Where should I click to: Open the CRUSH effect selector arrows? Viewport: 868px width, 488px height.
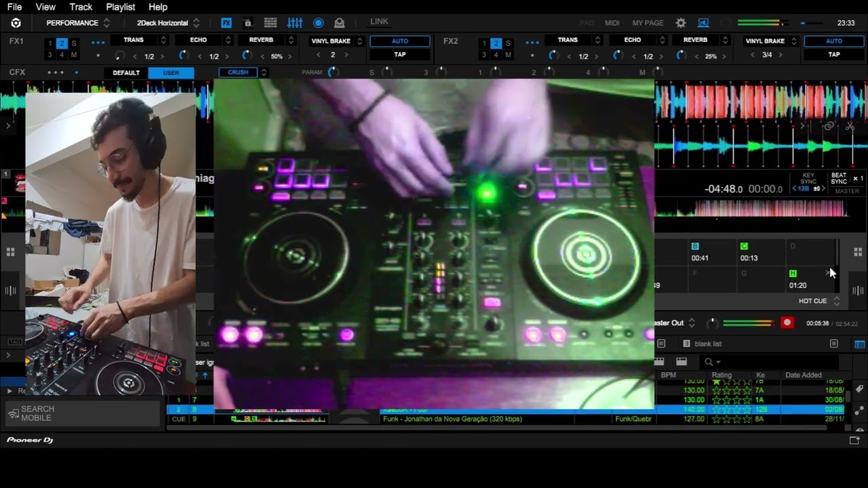[264, 73]
